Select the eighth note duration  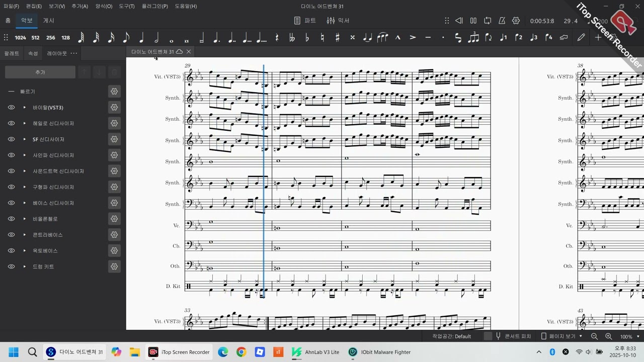click(126, 37)
